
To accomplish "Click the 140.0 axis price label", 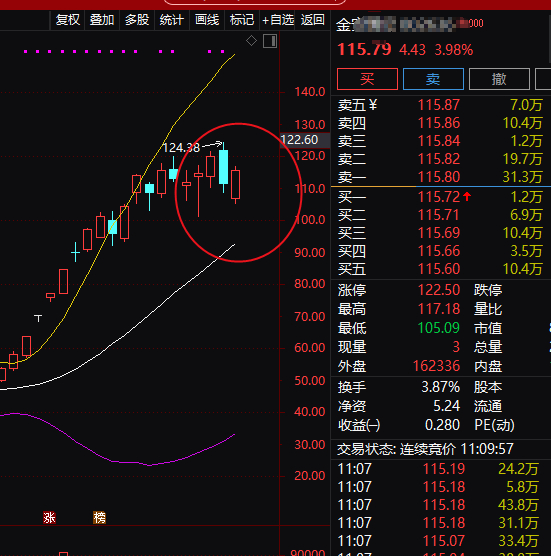I will click(310, 92).
